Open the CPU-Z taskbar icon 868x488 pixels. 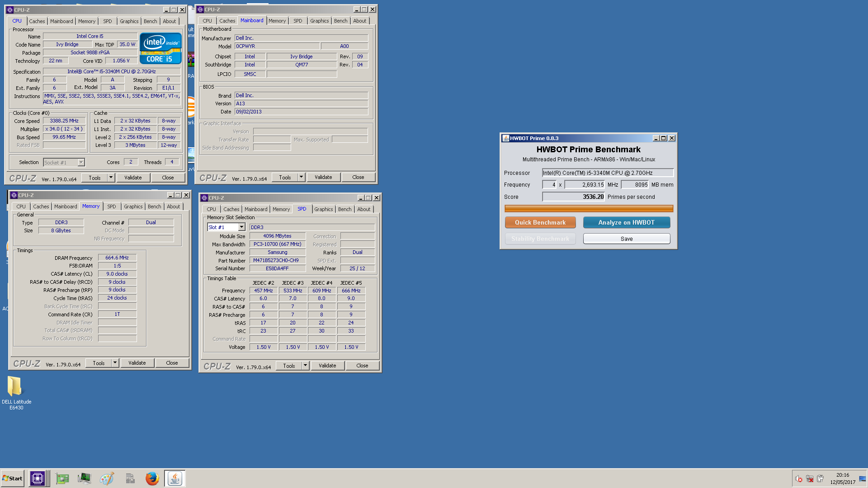click(x=38, y=479)
